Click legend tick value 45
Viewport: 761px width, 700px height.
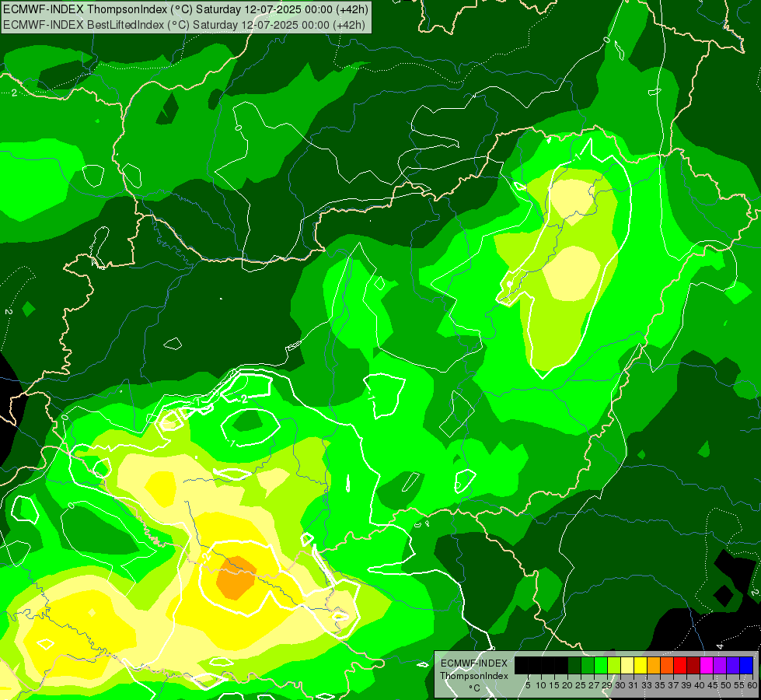(714, 685)
